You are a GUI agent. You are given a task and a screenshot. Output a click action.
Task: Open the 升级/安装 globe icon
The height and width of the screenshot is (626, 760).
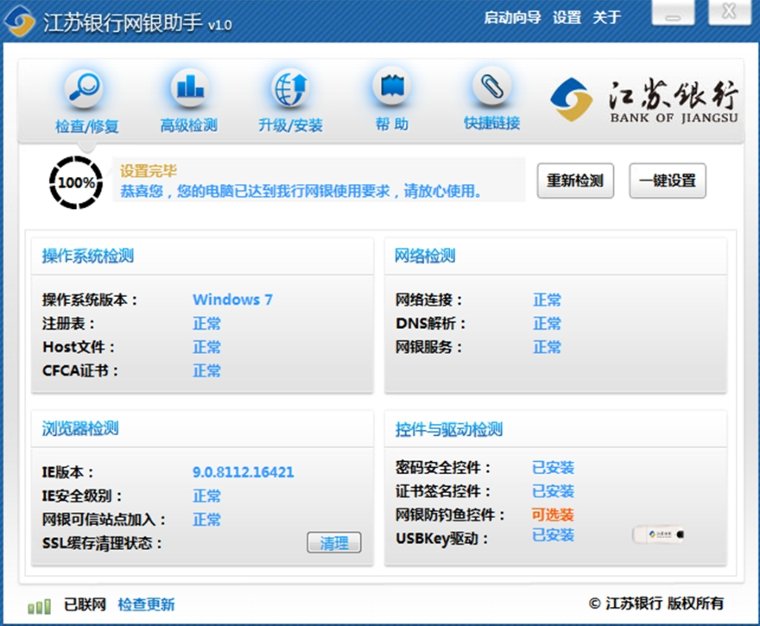[290, 88]
